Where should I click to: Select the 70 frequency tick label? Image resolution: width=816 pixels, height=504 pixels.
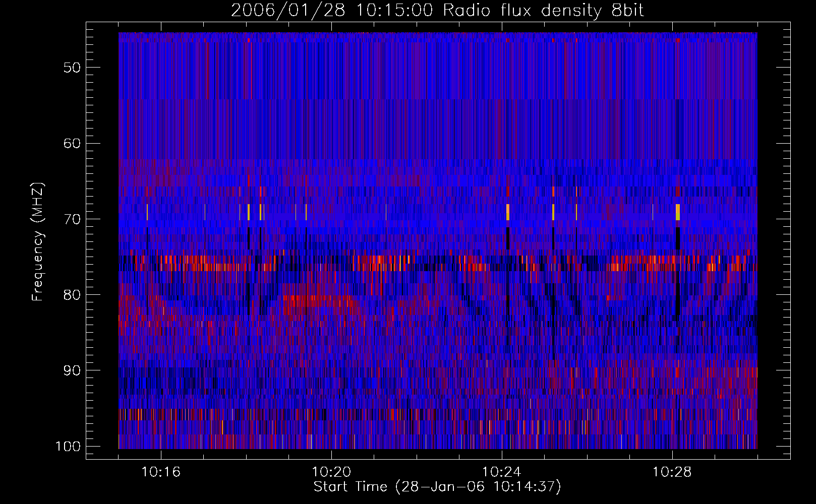click(72, 219)
